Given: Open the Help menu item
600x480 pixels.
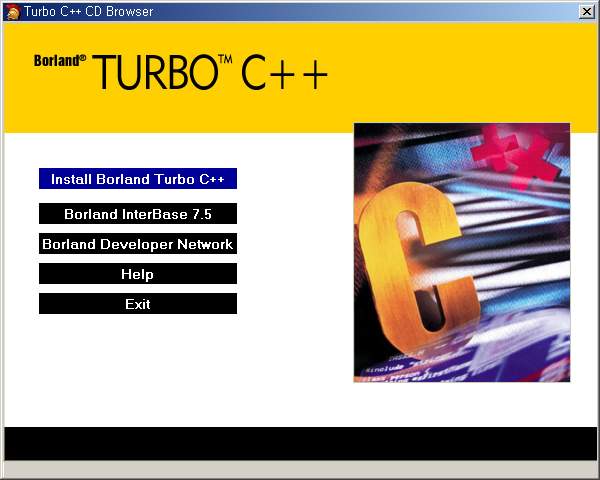Looking at the screenshot, I should point(138,274).
